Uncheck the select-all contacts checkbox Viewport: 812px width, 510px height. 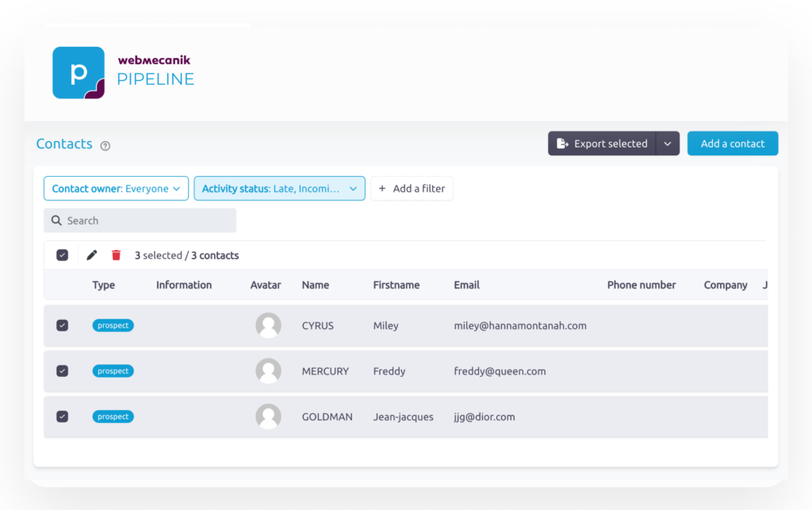(63, 255)
